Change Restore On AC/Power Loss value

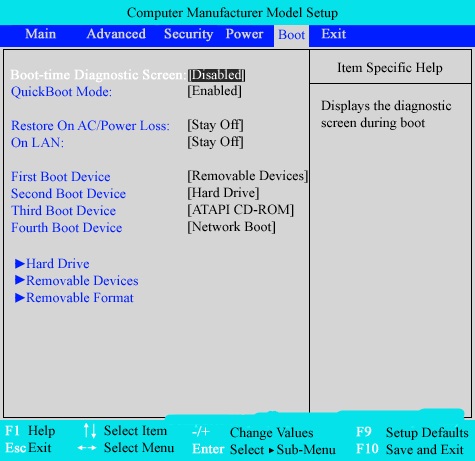(x=215, y=125)
